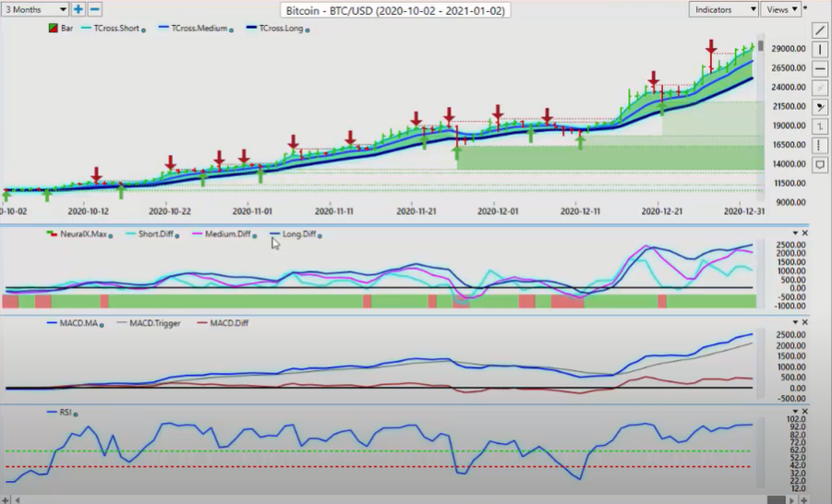Click the 2020-11-01 date axis label
The width and height of the screenshot is (832, 504).
point(252,211)
